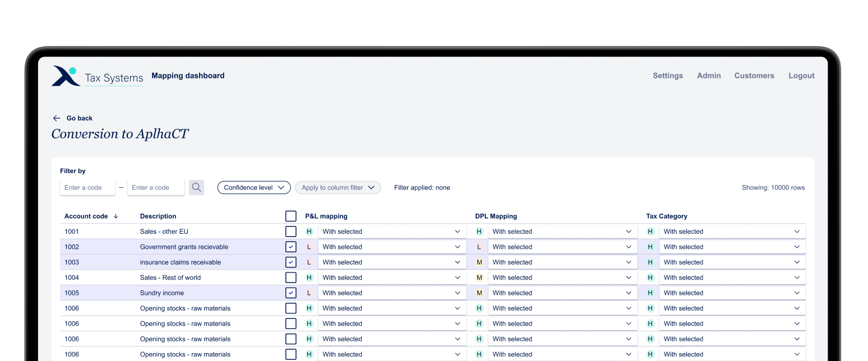The width and height of the screenshot is (868, 361).
Task: Click the Description column header
Action: (158, 216)
